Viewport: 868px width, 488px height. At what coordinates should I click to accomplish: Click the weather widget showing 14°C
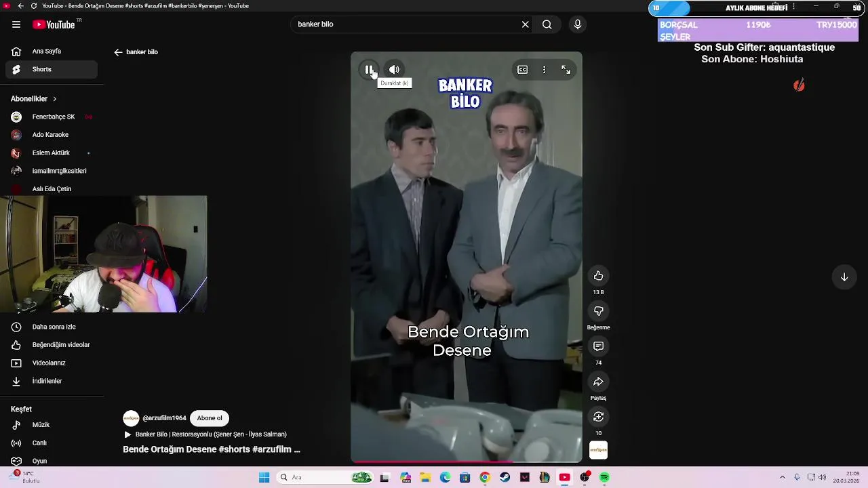click(x=26, y=477)
